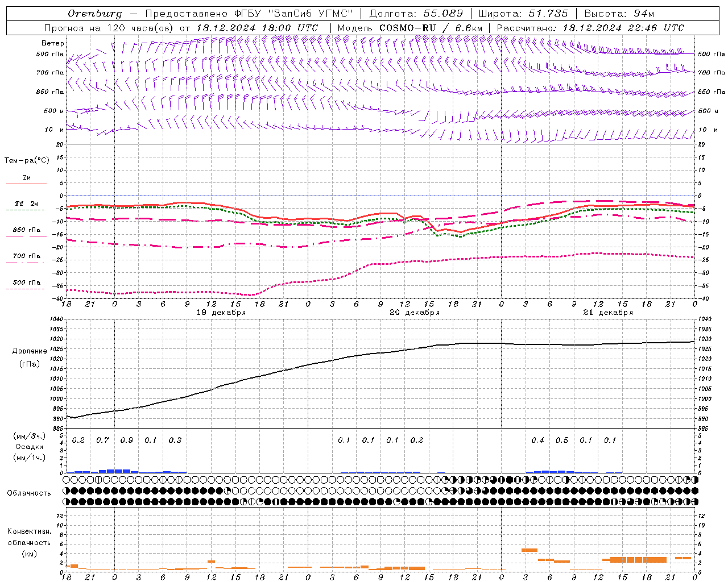Click the 'Долгота: 55.089' longitude value
The height and width of the screenshot is (582, 728).
click(x=416, y=14)
